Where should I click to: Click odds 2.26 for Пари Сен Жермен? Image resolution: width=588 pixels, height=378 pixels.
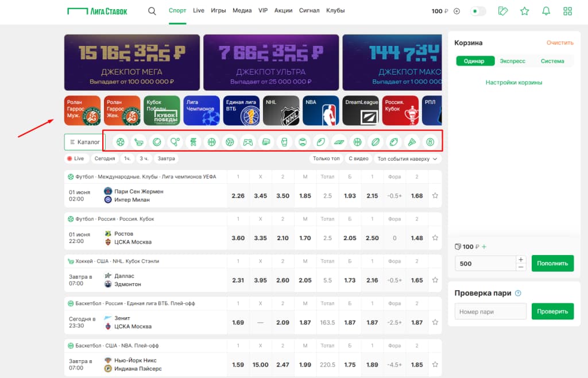pyautogui.click(x=238, y=196)
